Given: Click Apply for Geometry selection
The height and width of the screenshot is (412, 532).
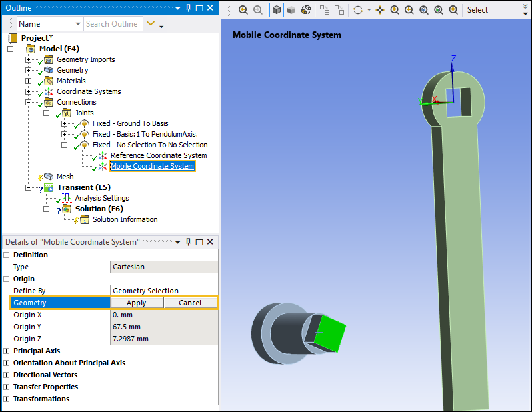Looking at the screenshot, I should tap(136, 303).
